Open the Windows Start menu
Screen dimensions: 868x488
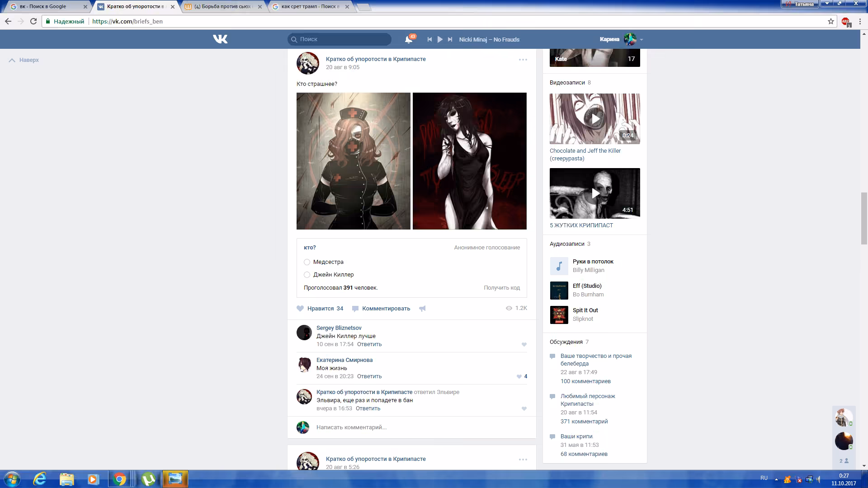tap(12, 479)
